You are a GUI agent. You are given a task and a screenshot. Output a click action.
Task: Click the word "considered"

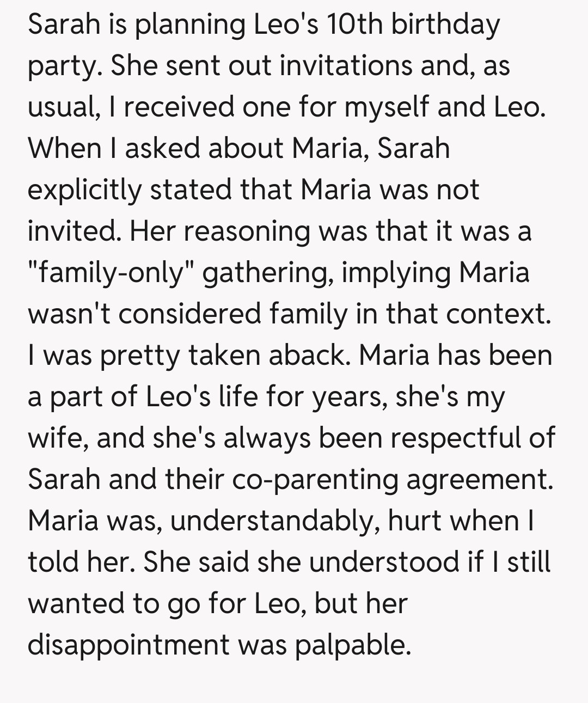[191, 314]
